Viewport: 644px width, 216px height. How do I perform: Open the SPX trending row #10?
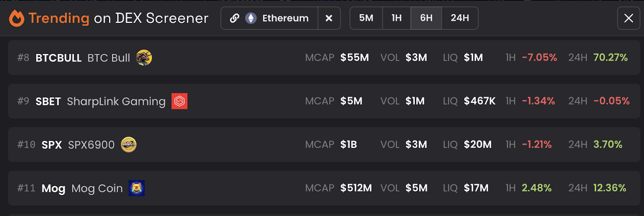(x=324, y=144)
